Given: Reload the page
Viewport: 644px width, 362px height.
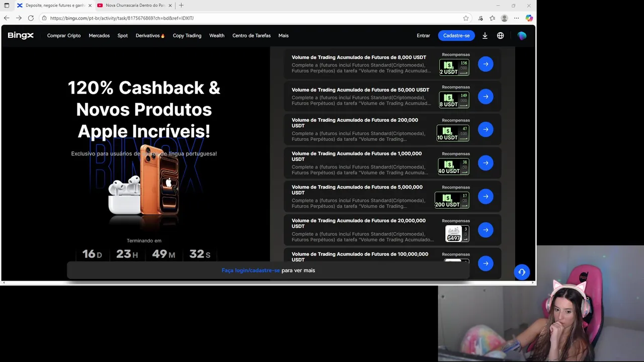Looking at the screenshot, I should point(31,18).
